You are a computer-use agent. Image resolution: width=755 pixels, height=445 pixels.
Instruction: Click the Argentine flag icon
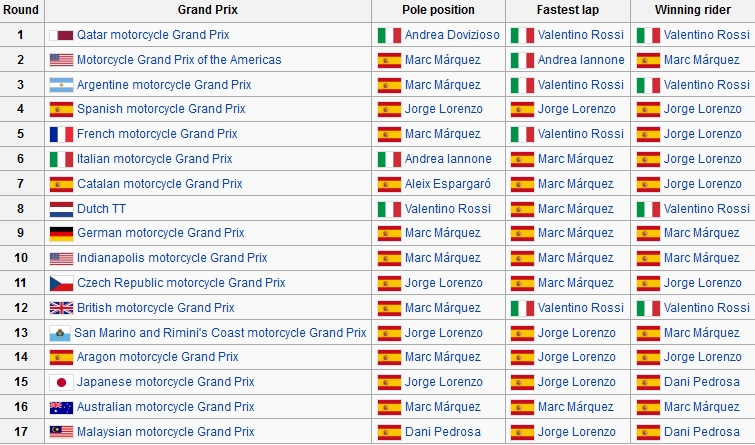click(x=61, y=85)
